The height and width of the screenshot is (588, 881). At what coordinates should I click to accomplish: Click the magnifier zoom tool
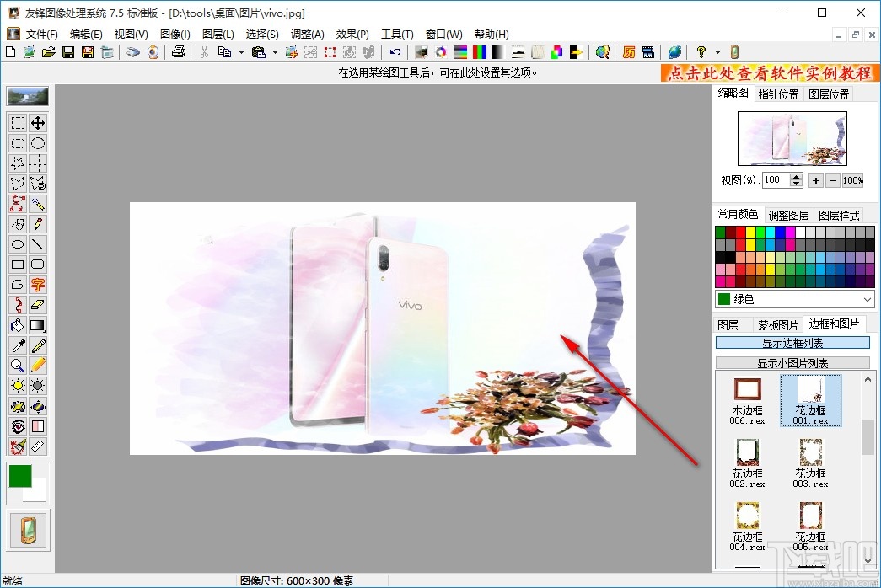[18, 366]
